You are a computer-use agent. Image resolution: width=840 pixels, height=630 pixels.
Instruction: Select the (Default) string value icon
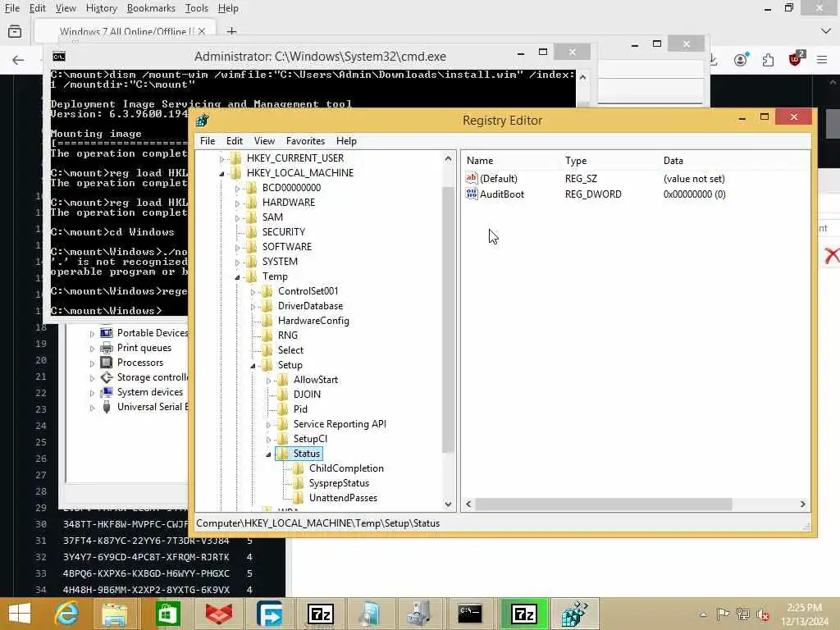(472, 178)
